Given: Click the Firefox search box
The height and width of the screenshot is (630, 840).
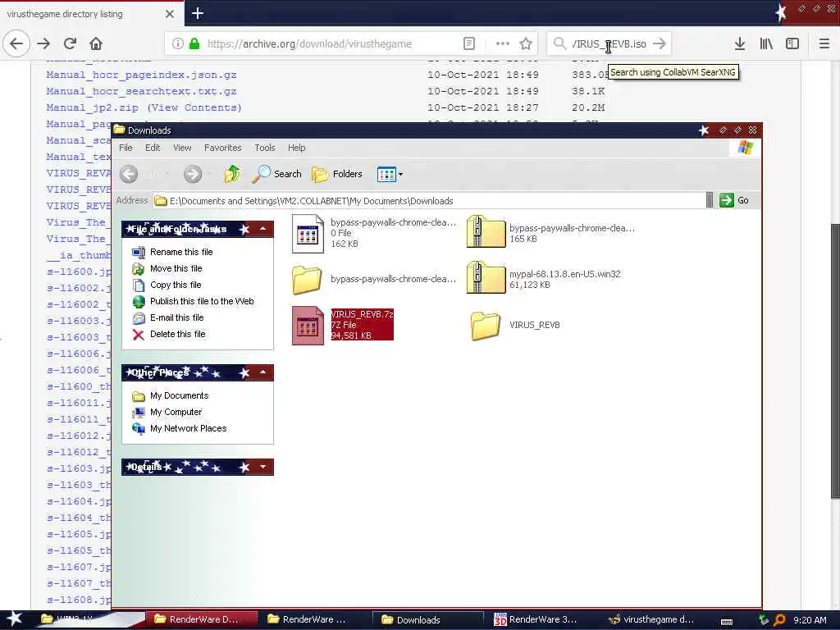Looking at the screenshot, I should coord(608,43).
